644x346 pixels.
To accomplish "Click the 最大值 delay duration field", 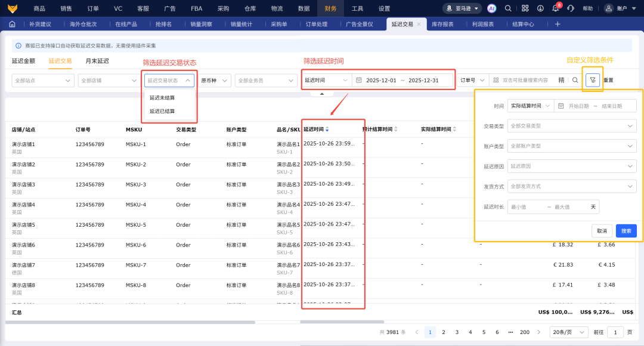I will (569, 206).
